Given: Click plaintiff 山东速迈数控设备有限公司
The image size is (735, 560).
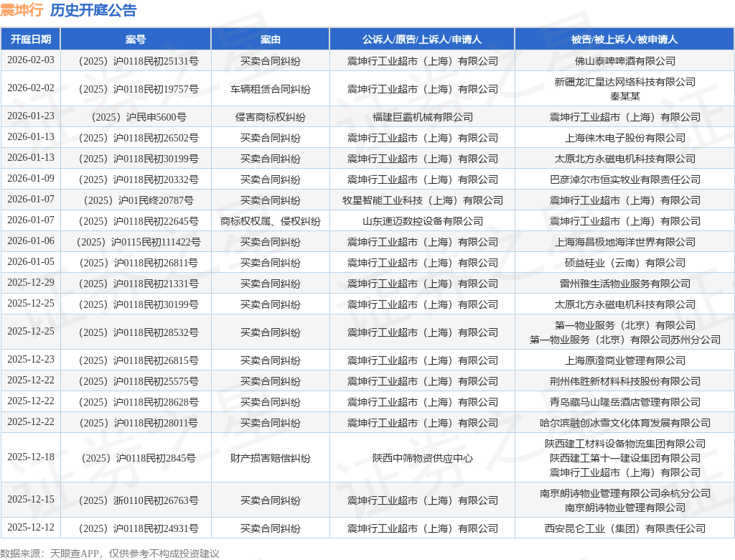Looking at the screenshot, I should (422, 221).
